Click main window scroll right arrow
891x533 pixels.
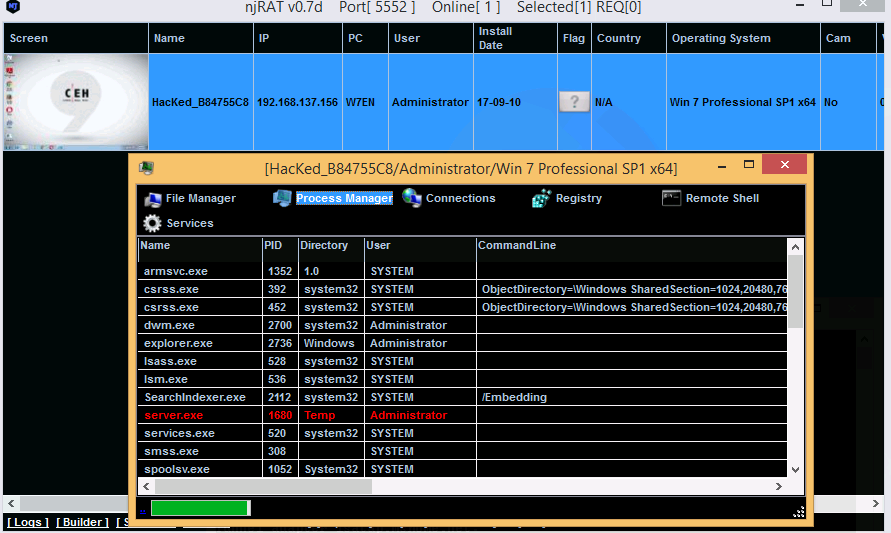(876, 503)
